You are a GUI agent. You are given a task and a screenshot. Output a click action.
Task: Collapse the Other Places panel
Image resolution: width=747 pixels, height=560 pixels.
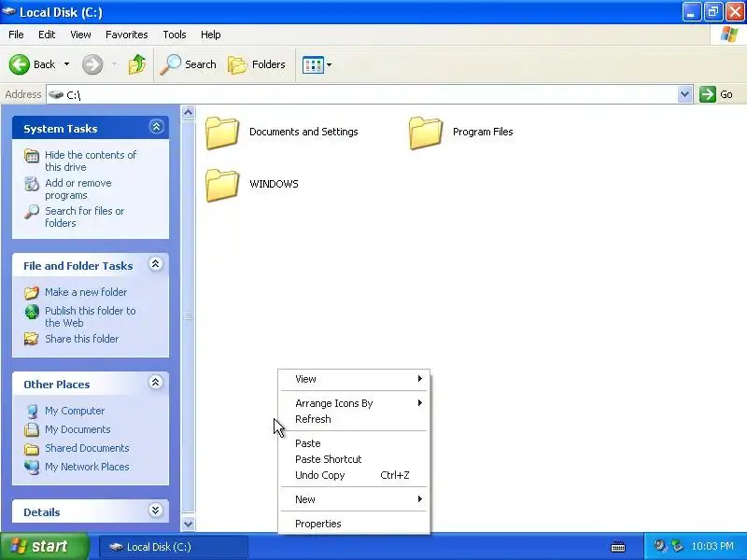155,383
